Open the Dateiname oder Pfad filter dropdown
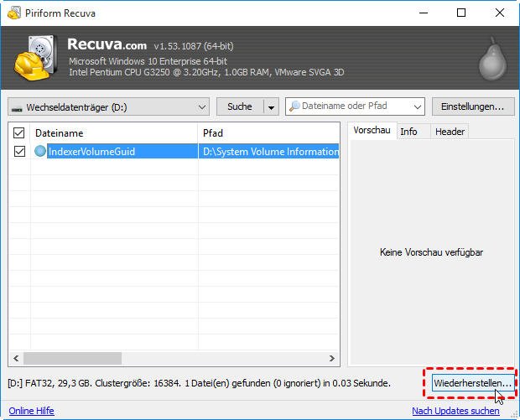 pos(418,106)
